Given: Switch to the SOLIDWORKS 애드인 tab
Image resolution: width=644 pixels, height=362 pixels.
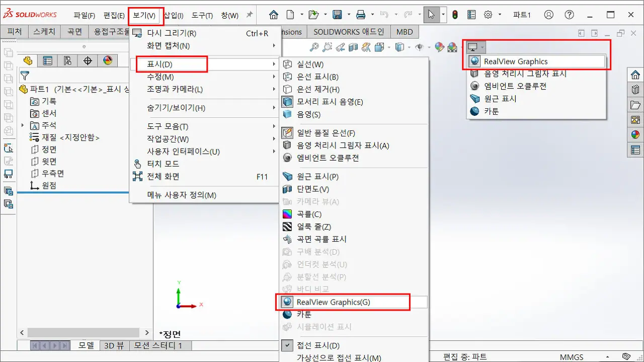Looking at the screenshot, I should (349, 32).
